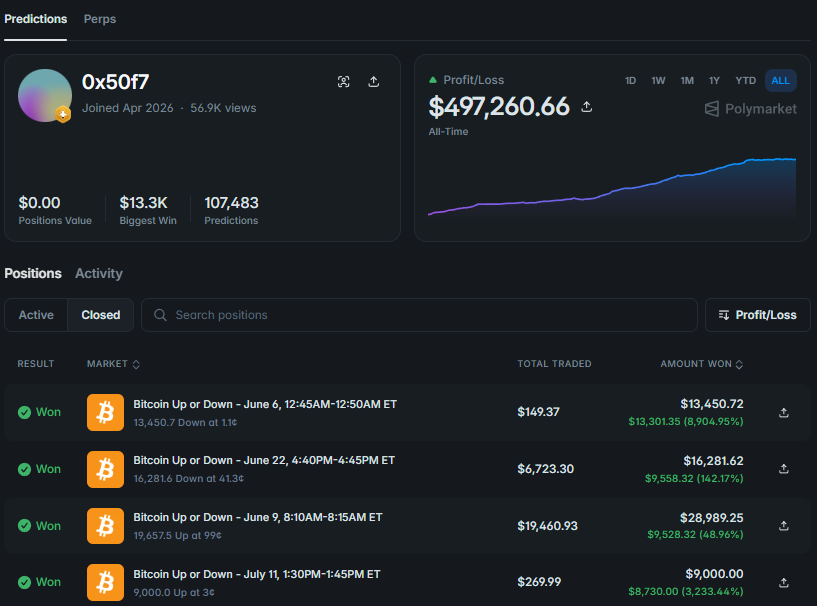Click the 0x50f7 profile avatar
Screen dimensions: 817x606
(x=45, y=95)
